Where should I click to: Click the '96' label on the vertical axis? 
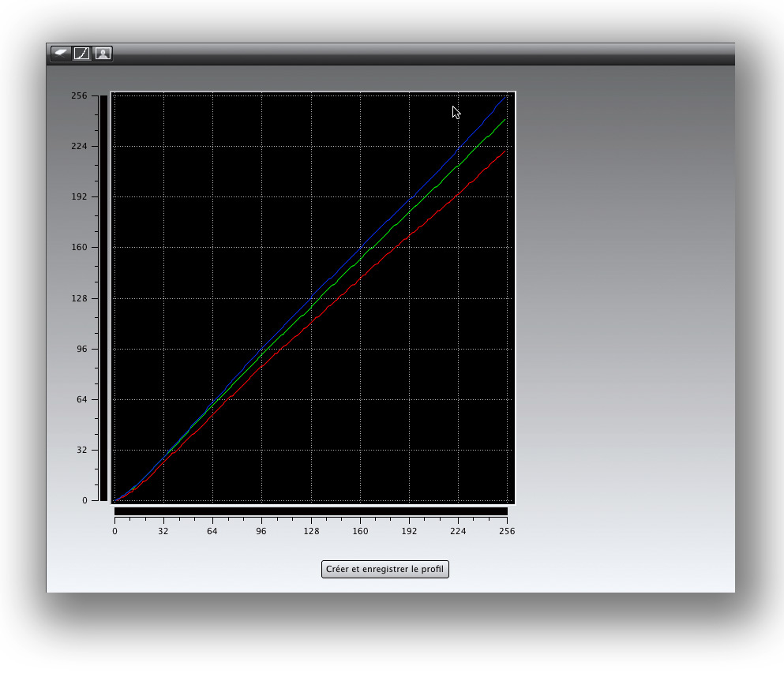(x=81, y=349)
